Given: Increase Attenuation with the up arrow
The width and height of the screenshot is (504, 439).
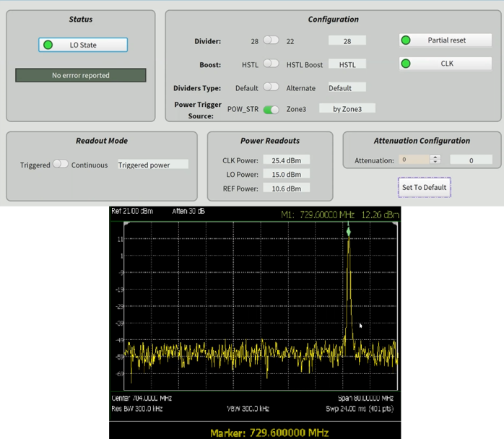Looking at the screenshot, I should 435,157.
